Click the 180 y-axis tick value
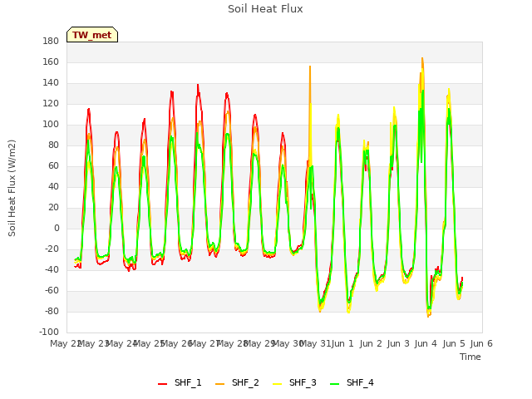532x399 pixels. pyautogui.click(x=51, y=41)
